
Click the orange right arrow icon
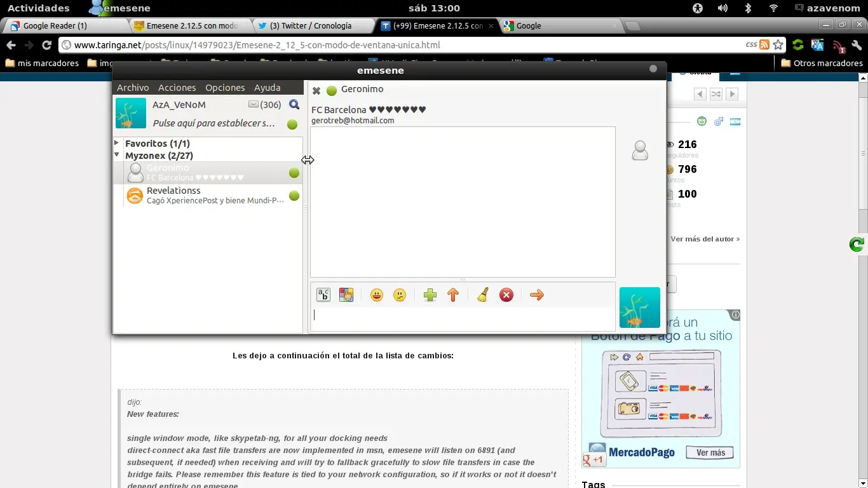tap(537, 295)
